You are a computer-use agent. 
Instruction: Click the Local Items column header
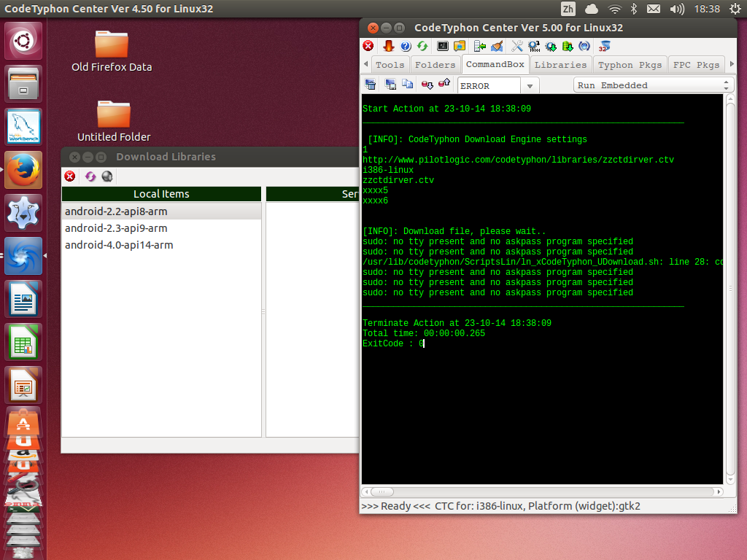click(x=161, y=194)
